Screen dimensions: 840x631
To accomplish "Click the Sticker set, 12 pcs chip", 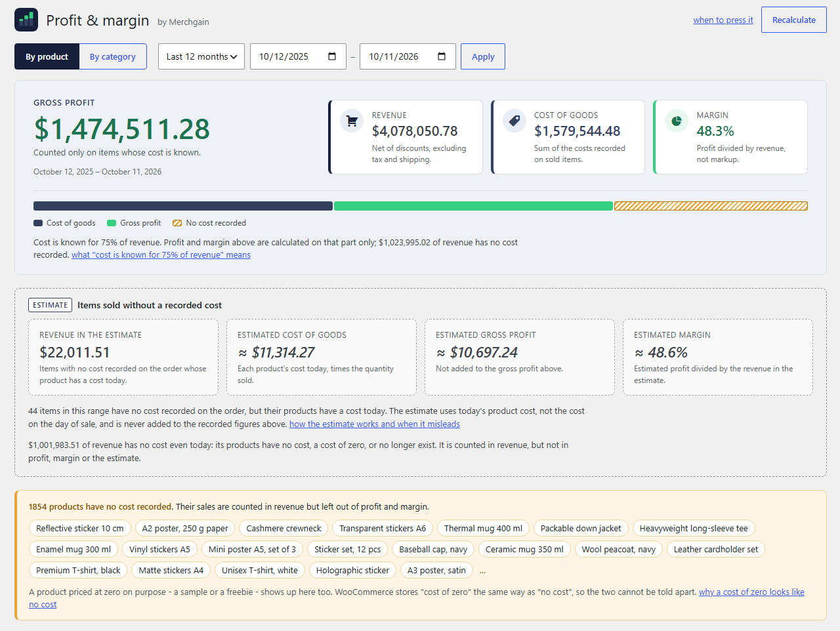I will [348, 550].
